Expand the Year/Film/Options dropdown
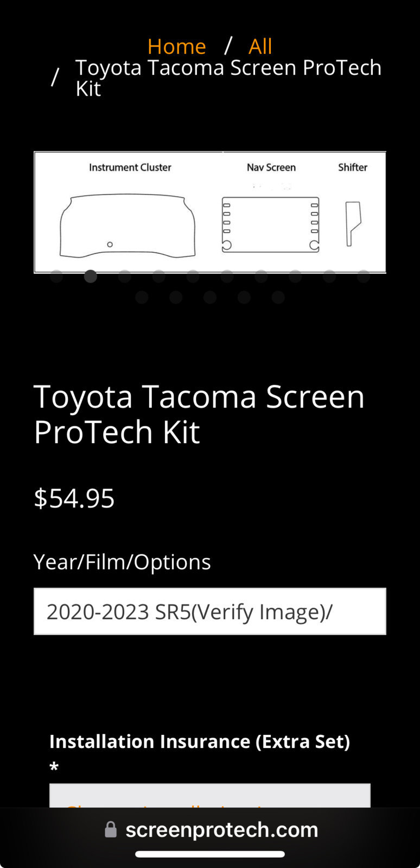 (210, 611)
